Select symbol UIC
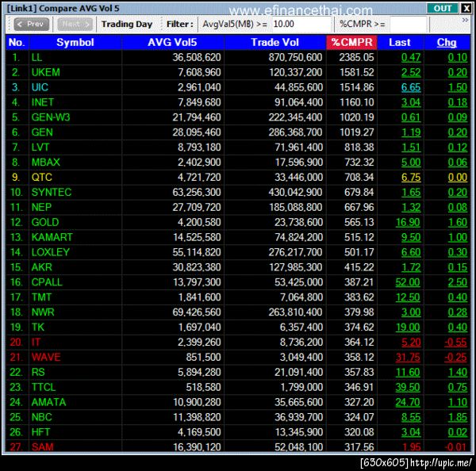This screenshot has width=476, height=471. (x=40, y=87)
